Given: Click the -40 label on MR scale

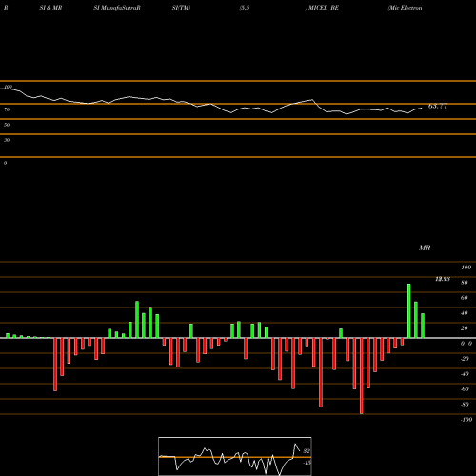Looking at the screenshot, I should click(x=465, y=374).
